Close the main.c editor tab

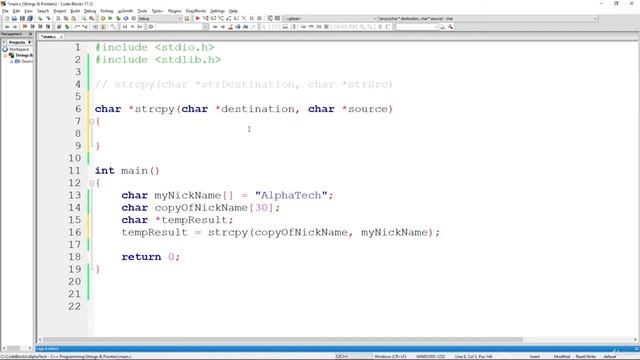(x=61, y=37)
